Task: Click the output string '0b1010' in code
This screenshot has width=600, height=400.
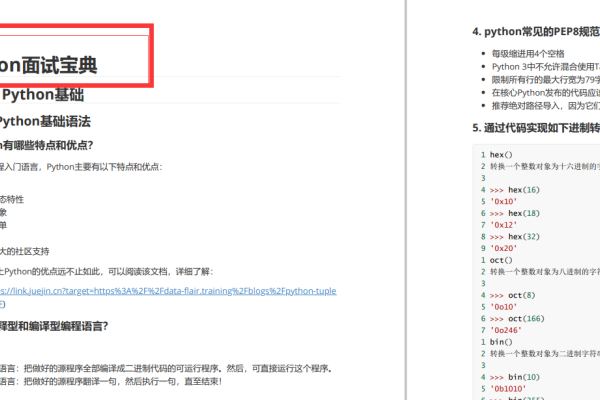Action: pos(510,388)
